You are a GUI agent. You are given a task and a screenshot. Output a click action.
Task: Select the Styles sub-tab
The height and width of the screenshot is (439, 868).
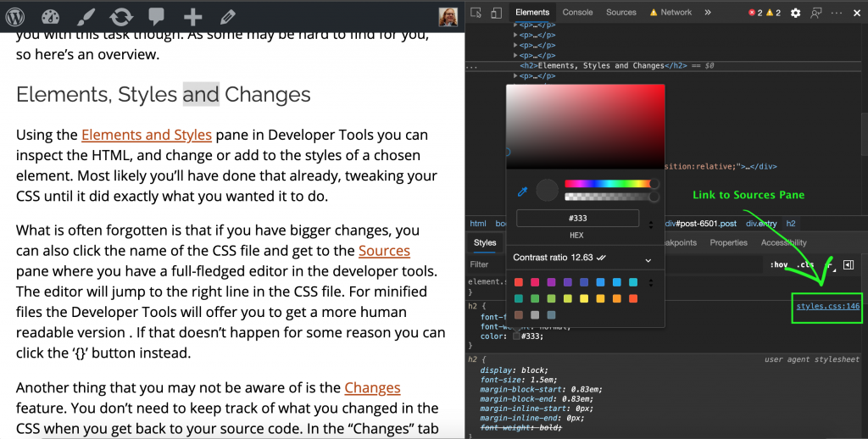485,242
